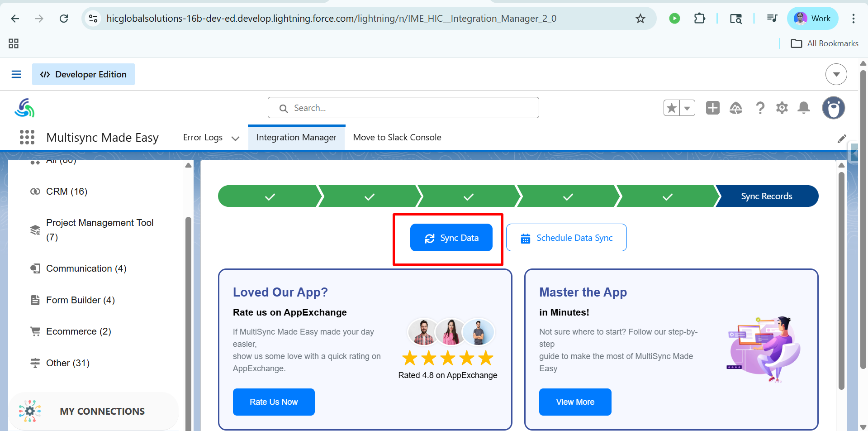Click Rate Us Now button
This screenshot has height=431, width=868.
[x=274, y=402]
